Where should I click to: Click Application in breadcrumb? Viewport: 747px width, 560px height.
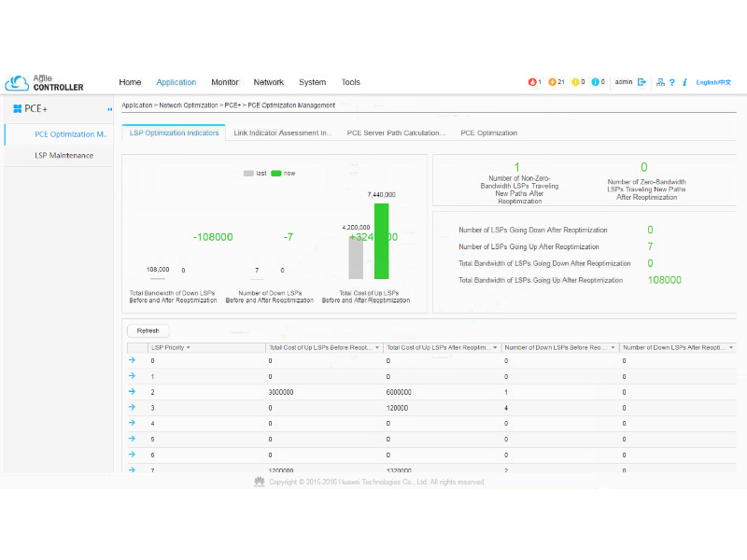[136, 105]
